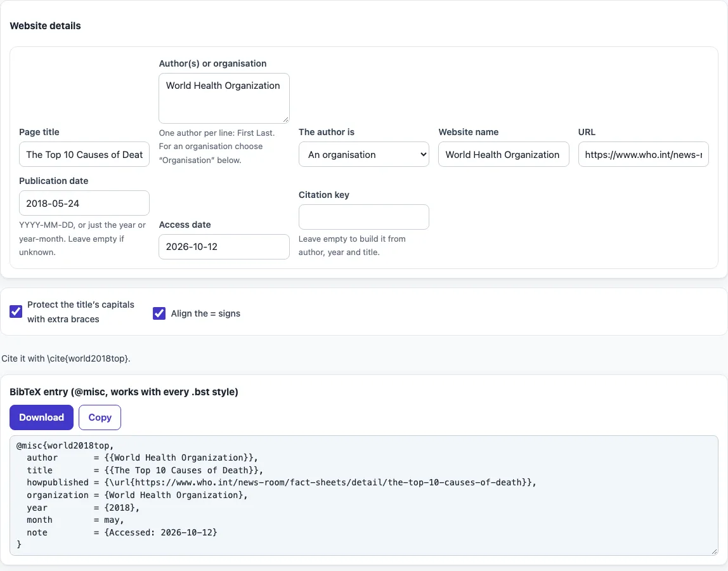Click the 'Publication date' label
Image resolution: width=728 pixels, height=571 pixels.
[53, 181]
